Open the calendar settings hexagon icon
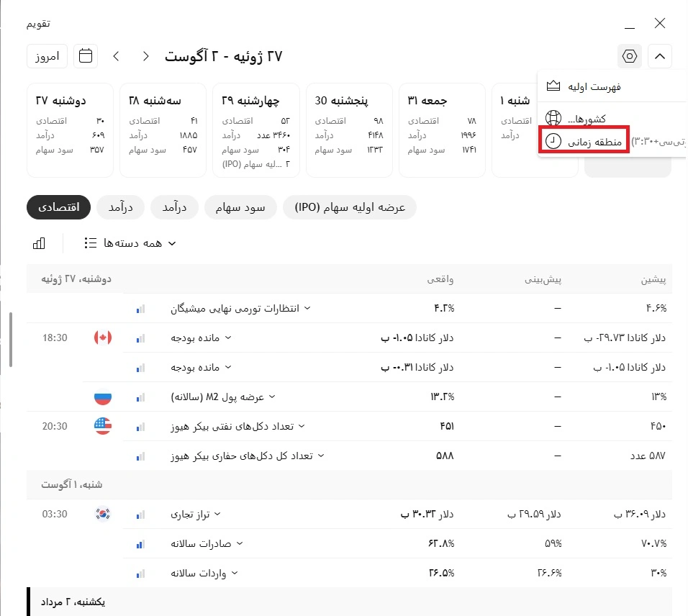 (629, 56)
